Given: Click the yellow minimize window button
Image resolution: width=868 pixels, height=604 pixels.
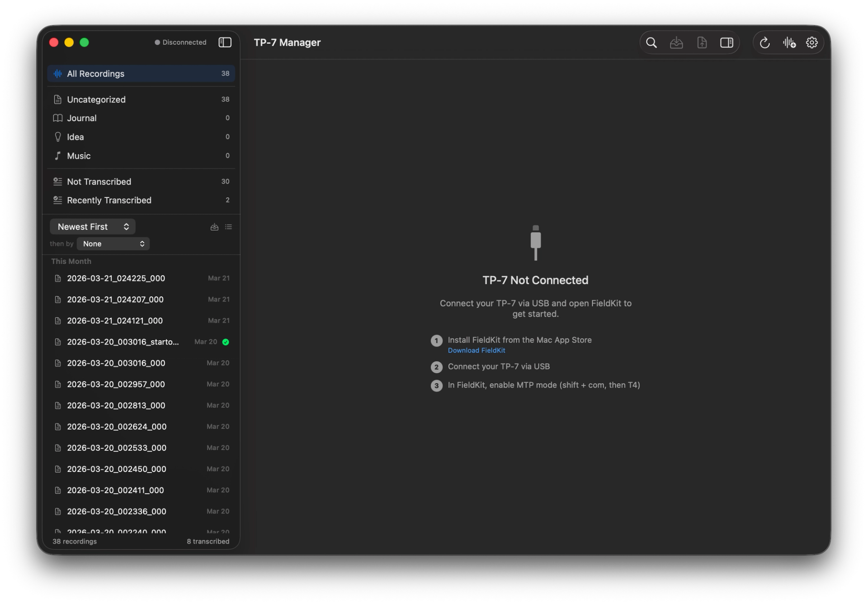Looking at the screenshot, I should click(x=69, y=42).
